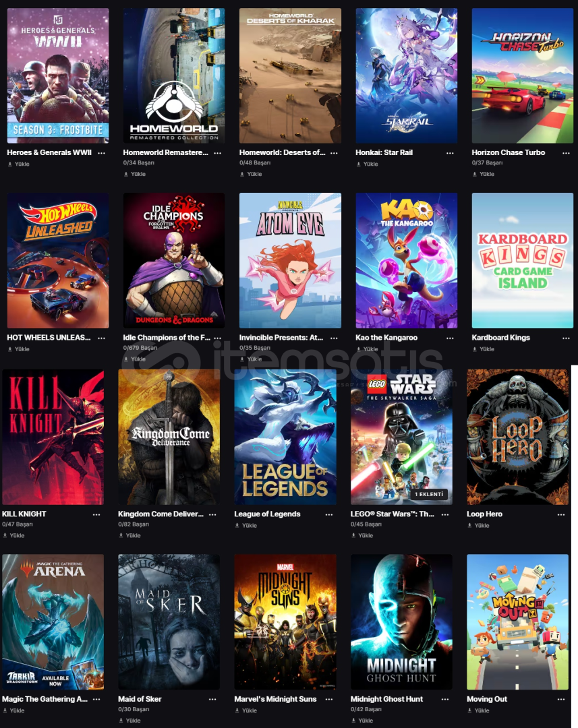Viewport: 578px width, 728px height.
Task: Open options menu for Marvel's Midnight Suns
Action: pyautogui.click(x=329, y=699)
